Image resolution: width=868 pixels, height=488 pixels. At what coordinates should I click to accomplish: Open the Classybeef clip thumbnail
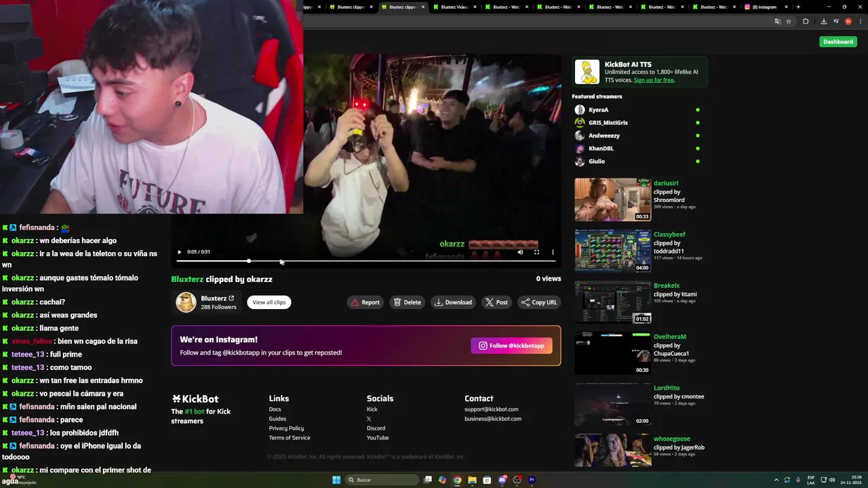[x=612, y=251]
